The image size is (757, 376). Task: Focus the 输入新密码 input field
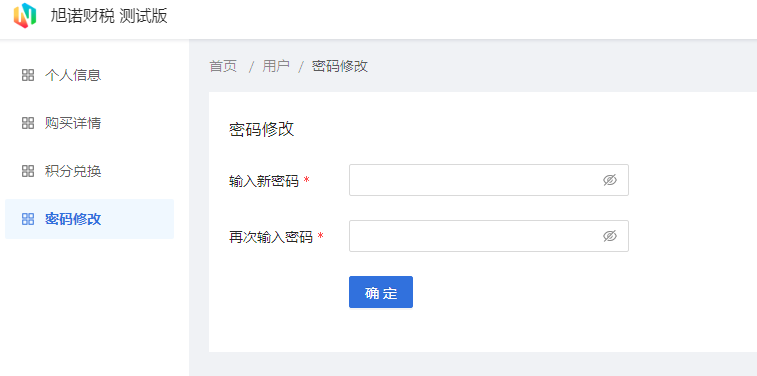(x=489, y=180)
